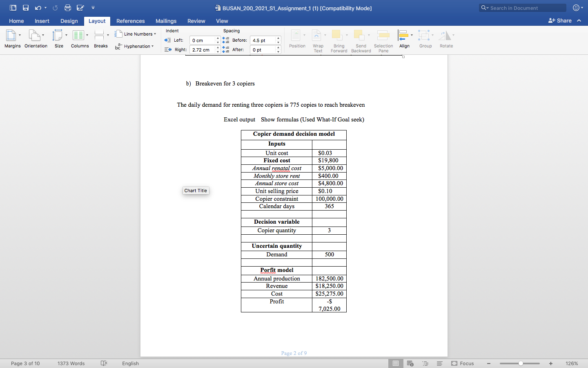Switch to Web Layout view
588x368 pixels.
click(x=410, y=363)
